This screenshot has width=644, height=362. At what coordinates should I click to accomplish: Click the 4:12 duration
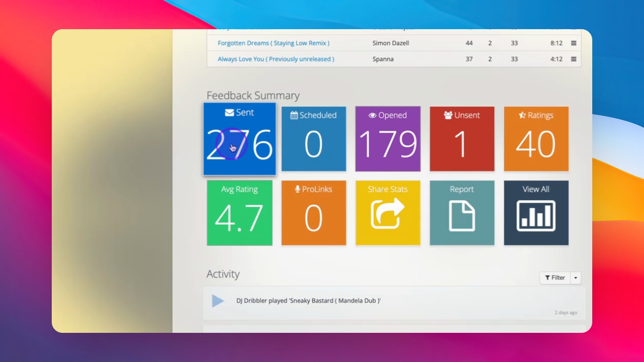[x=556, y=59]
